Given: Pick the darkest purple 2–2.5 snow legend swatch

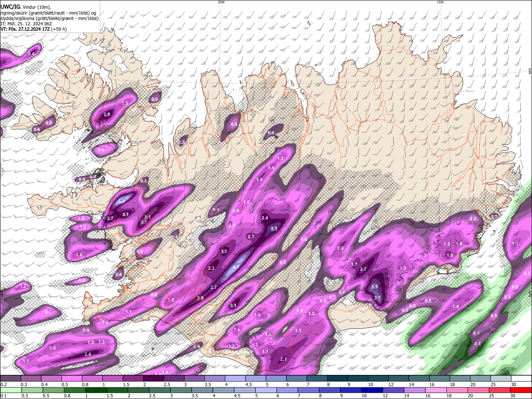Looking at the screenshot, I should pyautogui.click(x=153, y=378).
